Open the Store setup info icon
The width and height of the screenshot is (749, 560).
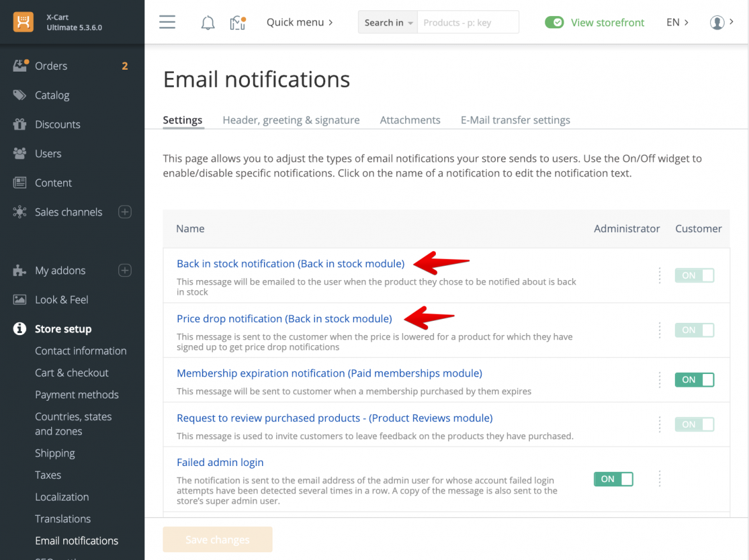[x=20, y=329]
